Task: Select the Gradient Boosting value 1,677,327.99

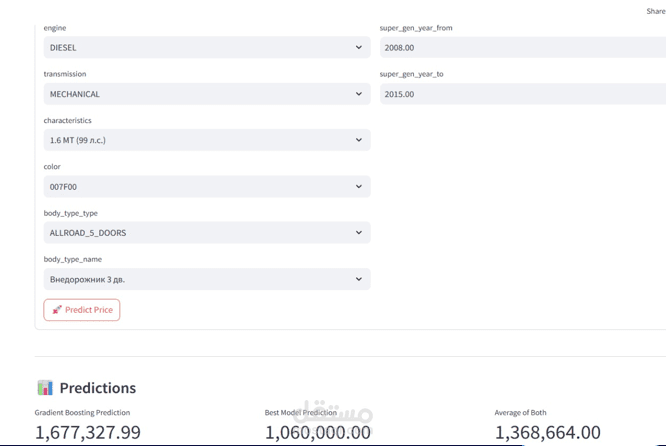Action: pyautogui.click(x=88, y=432)
